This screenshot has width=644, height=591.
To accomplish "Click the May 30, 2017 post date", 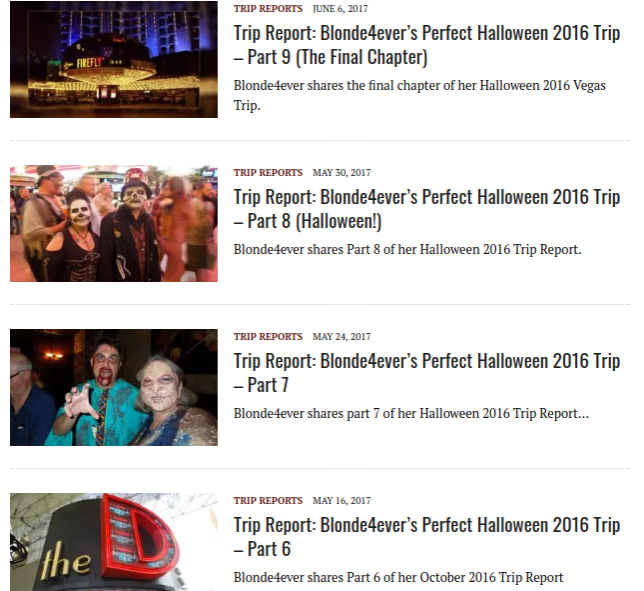I will coord(341,172).
